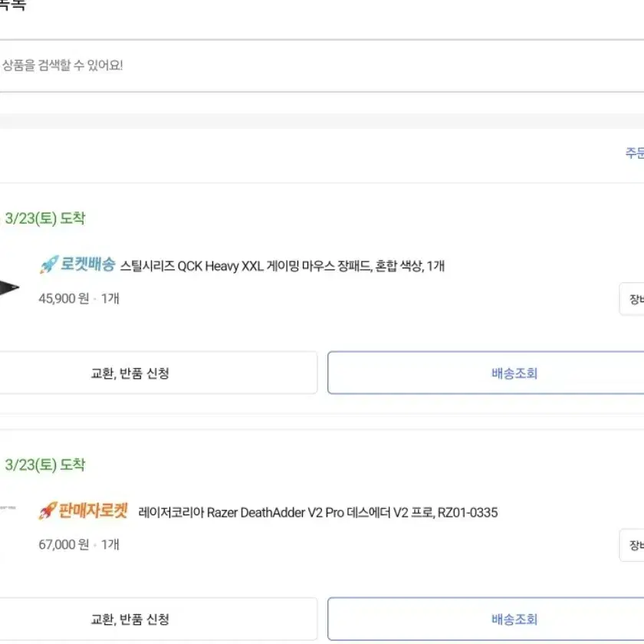Open the Razer mouse product thumbnail
644x644 pixels.
pyautogui.click(x=8, y=508)
